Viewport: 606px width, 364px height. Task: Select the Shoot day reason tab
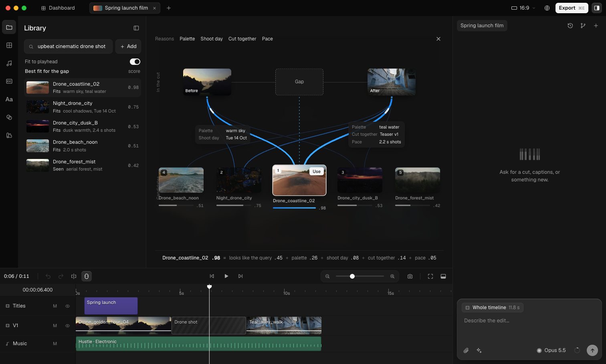pos(212,39)
